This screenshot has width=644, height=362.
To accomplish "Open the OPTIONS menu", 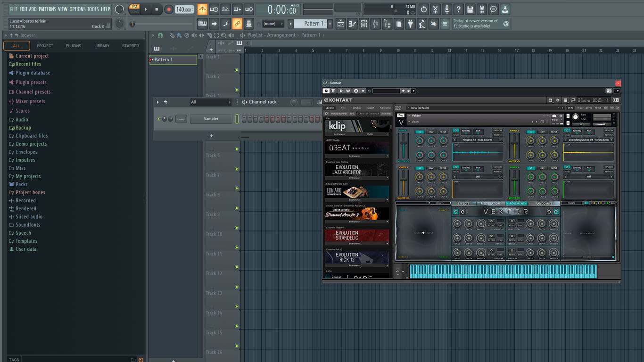I will 77,9.
